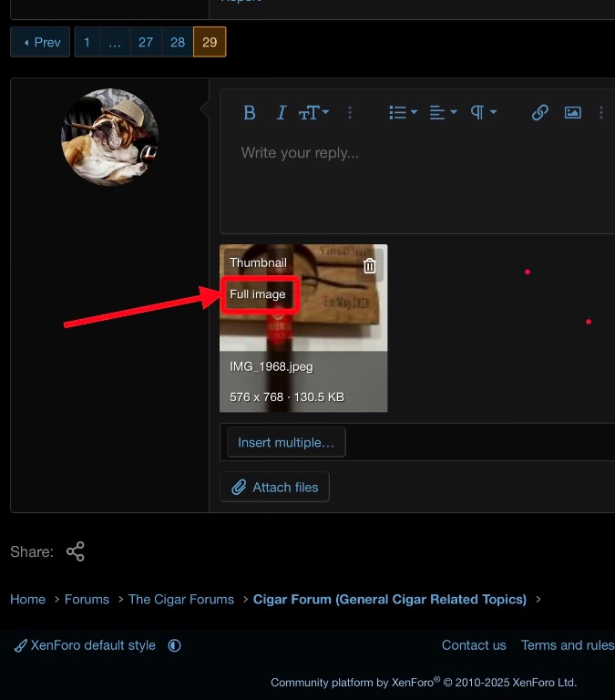Toggle italic text formatting

pyautogui.click(x=282, y=113)
